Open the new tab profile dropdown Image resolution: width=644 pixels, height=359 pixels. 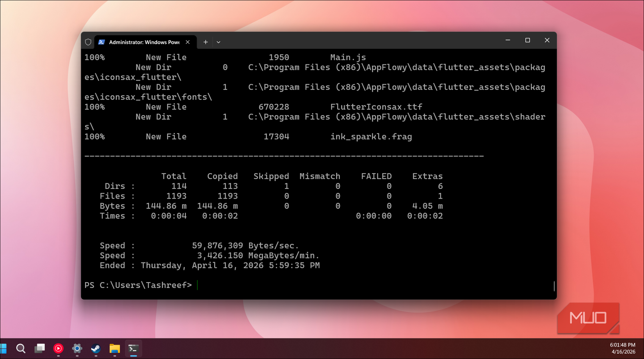pyautogui.click(x=218, y=42)
